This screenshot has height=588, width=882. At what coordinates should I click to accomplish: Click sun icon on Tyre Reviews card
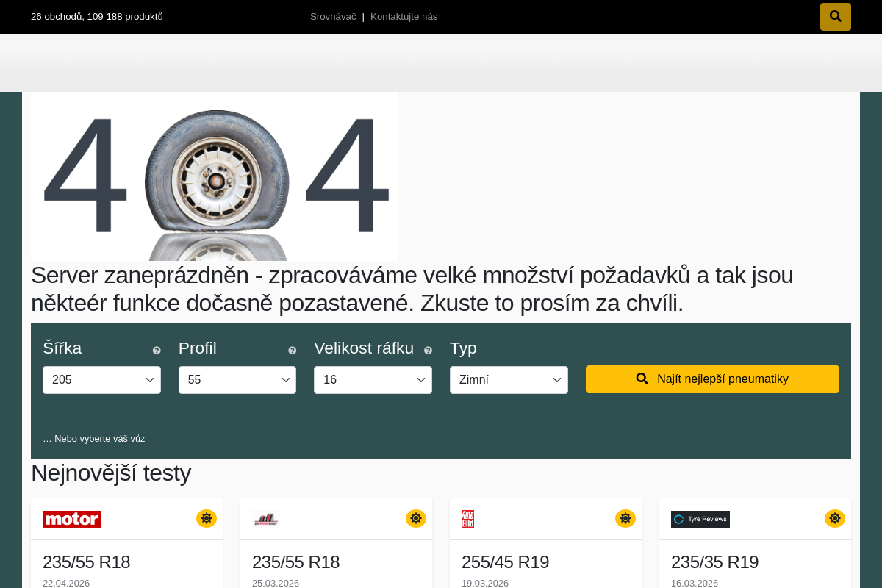click(835, 519)
